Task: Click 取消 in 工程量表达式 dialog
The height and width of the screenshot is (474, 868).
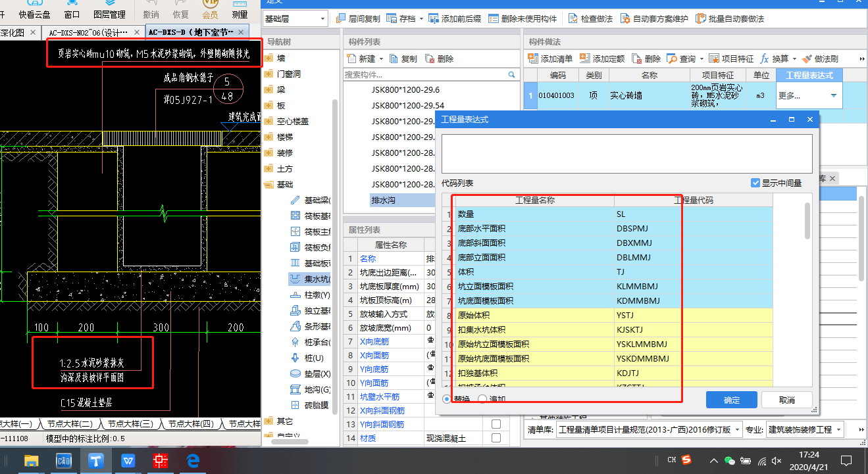Action: coord(786,400)
